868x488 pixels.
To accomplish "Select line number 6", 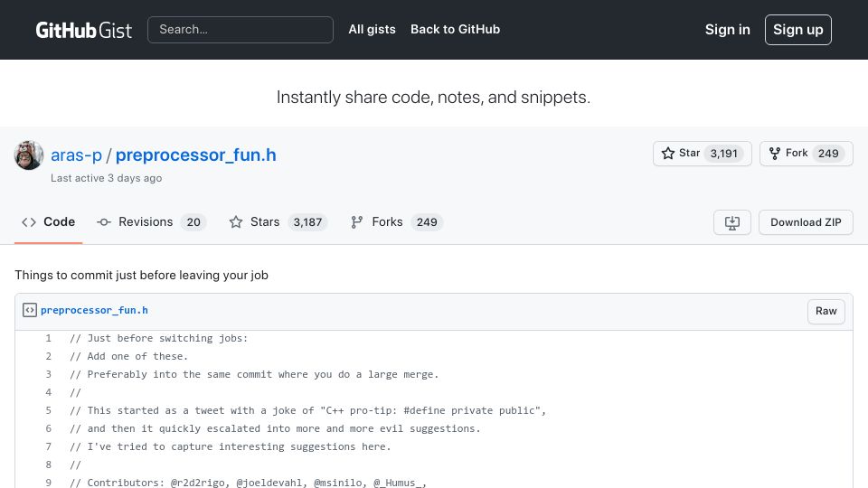I will (x=48, y=428).
